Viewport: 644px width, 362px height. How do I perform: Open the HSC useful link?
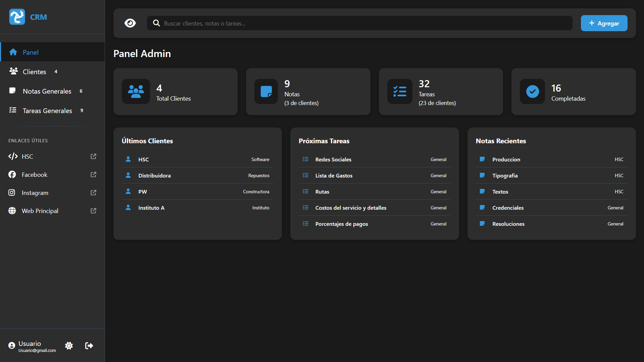coord(52,156)
